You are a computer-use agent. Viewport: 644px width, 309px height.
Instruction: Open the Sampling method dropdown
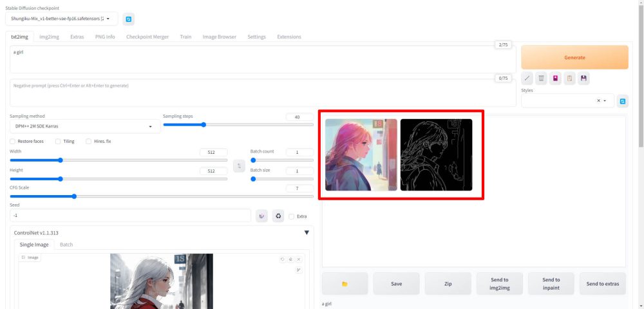point(85,126)
